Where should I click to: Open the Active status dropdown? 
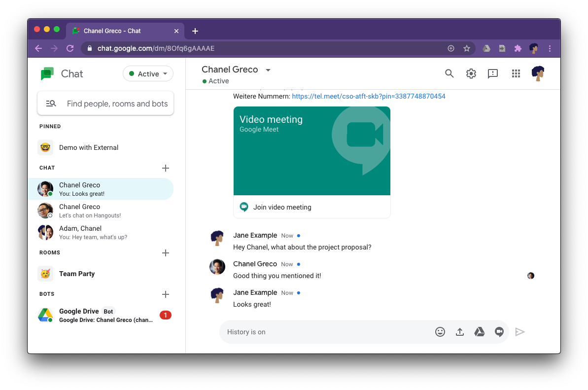coord(148,73)
